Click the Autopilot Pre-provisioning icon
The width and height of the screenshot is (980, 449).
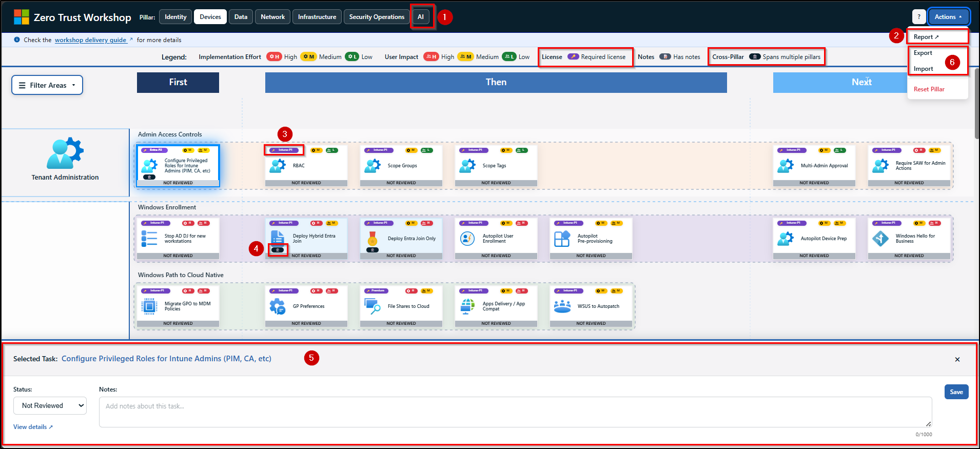pos(562,239)
